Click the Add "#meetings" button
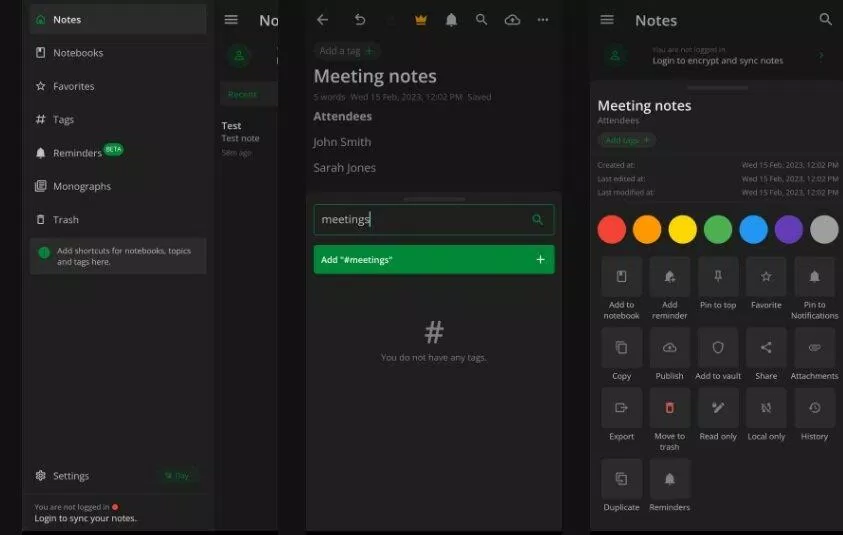This screenshot has height=535, width=843. 433,260
